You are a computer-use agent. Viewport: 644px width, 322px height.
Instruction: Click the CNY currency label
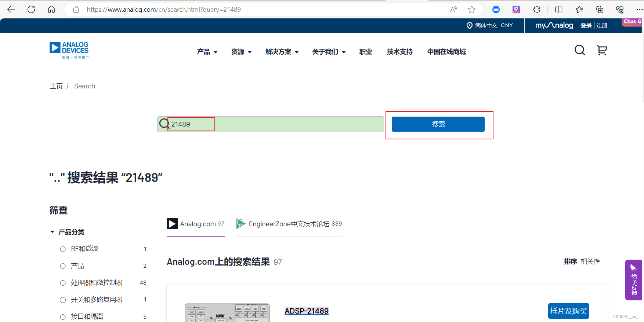point(507,25)
